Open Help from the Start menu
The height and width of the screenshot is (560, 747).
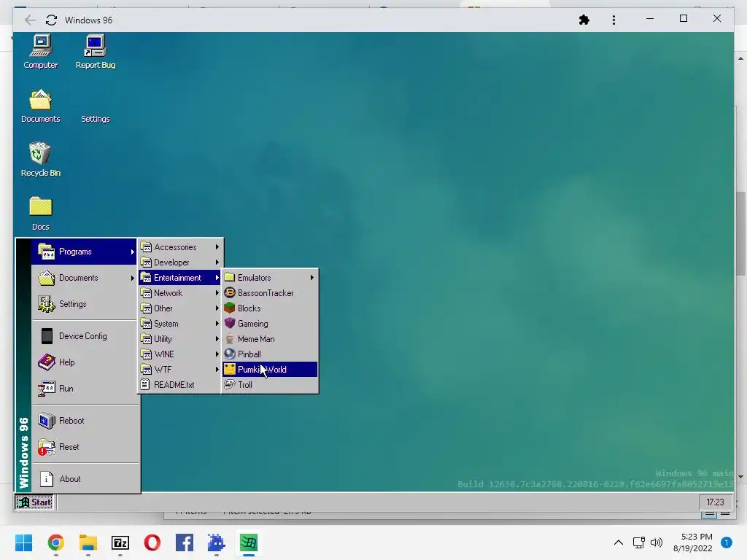pyautogui.click(x=85, y=362)
